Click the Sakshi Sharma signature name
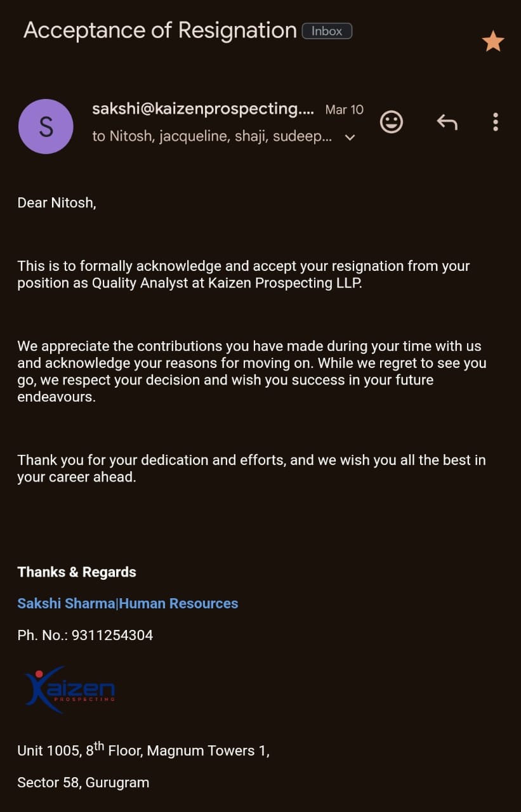This screenshot has height=812, width=521. 66,603
